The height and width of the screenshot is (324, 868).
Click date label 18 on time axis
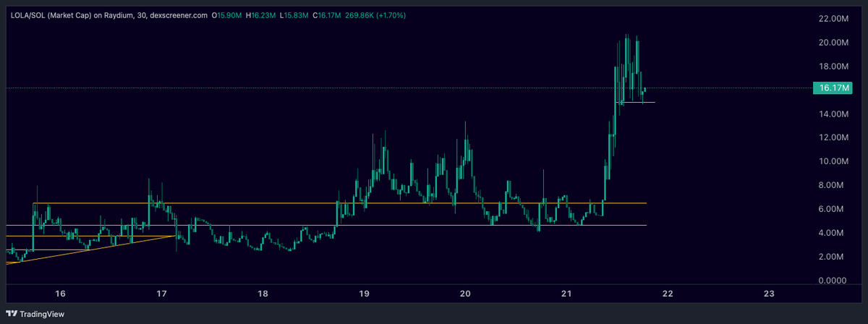click(x=263, y=294)
